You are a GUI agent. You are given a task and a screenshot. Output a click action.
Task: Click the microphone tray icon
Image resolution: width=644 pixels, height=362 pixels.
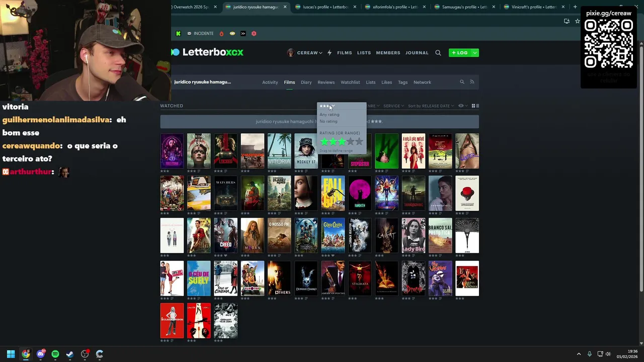589,354
